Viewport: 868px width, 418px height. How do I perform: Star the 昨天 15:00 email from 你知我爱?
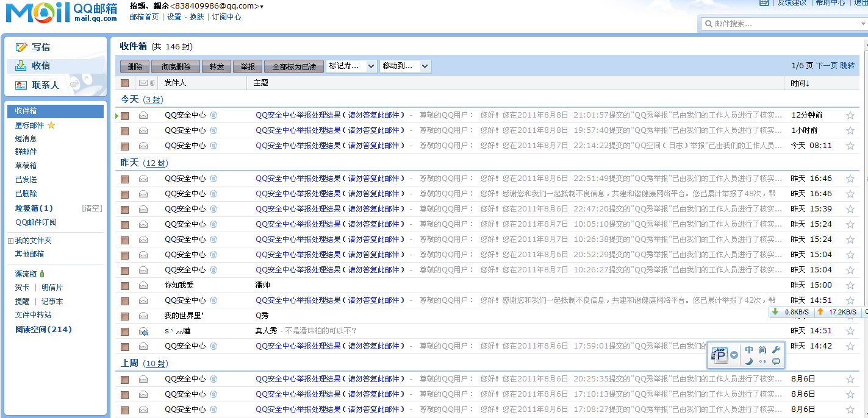[850, 285]
